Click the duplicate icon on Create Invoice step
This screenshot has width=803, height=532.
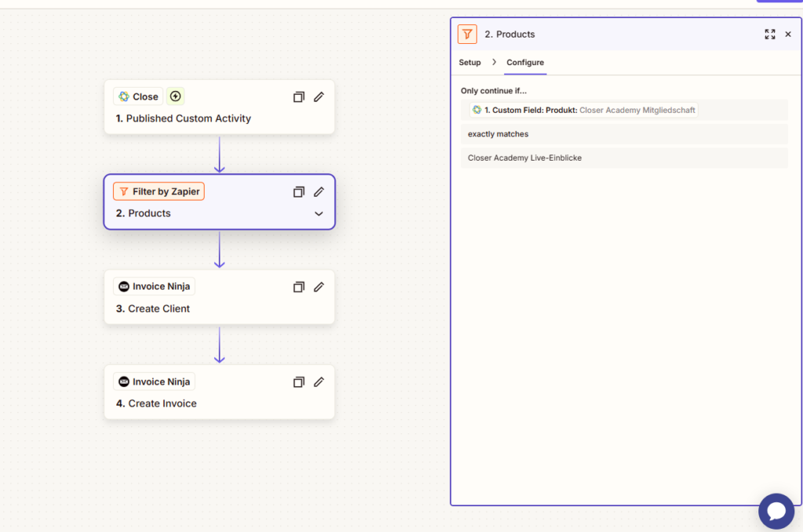coord(299,382)
